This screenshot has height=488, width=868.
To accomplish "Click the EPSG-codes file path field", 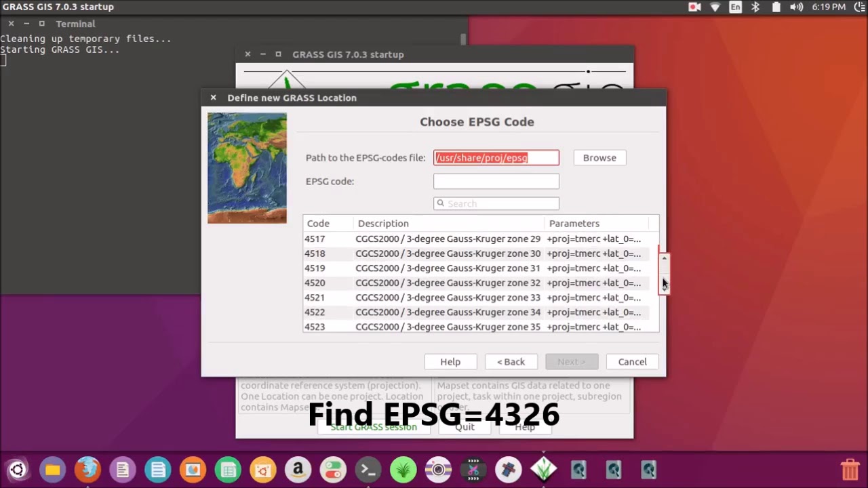I will [496, 158].
